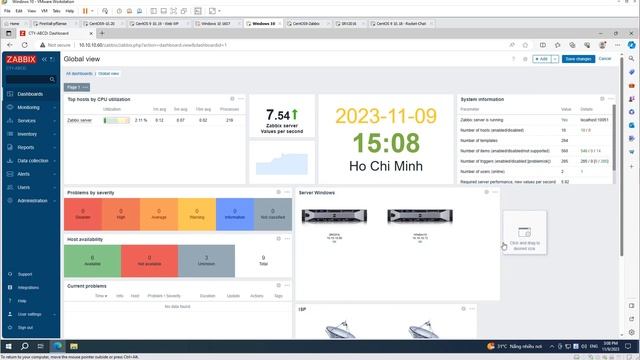Sort current problems by Time column

101,296
